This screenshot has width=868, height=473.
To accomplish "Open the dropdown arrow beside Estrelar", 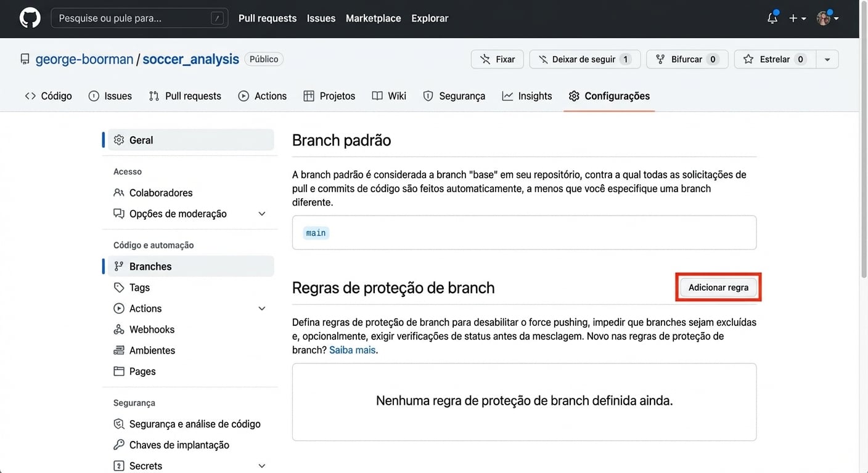I will click(x=827, y=59).
